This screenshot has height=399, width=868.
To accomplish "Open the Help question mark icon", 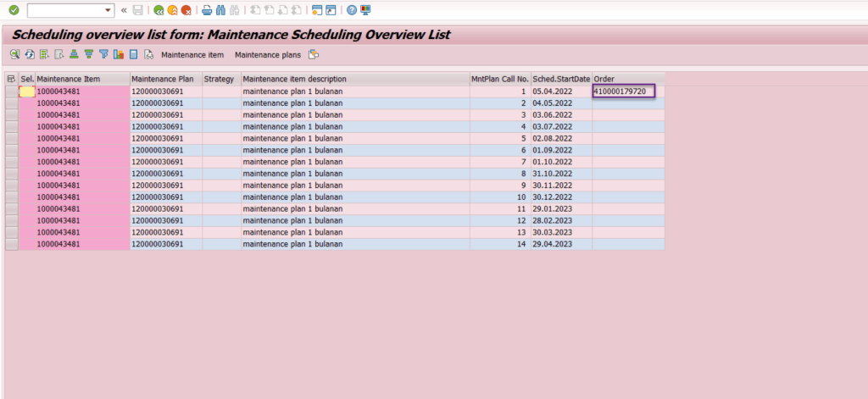I will click(352, 10).
